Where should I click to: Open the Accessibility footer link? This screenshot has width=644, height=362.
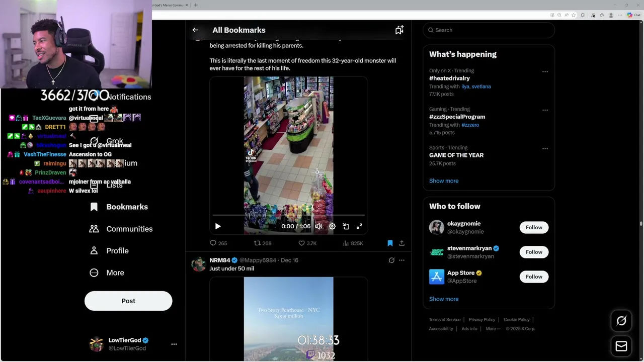(441, 329)
